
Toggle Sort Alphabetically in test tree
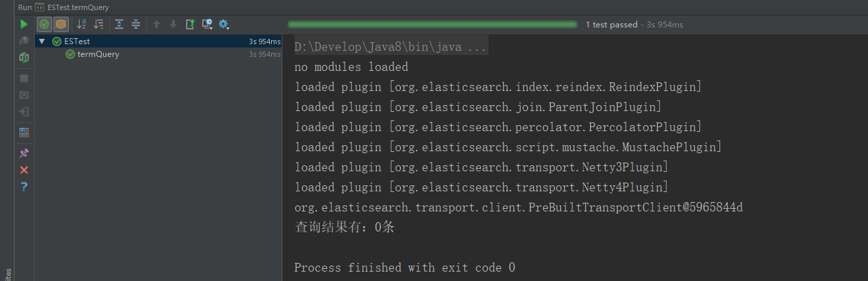click(x=82, y=25)
